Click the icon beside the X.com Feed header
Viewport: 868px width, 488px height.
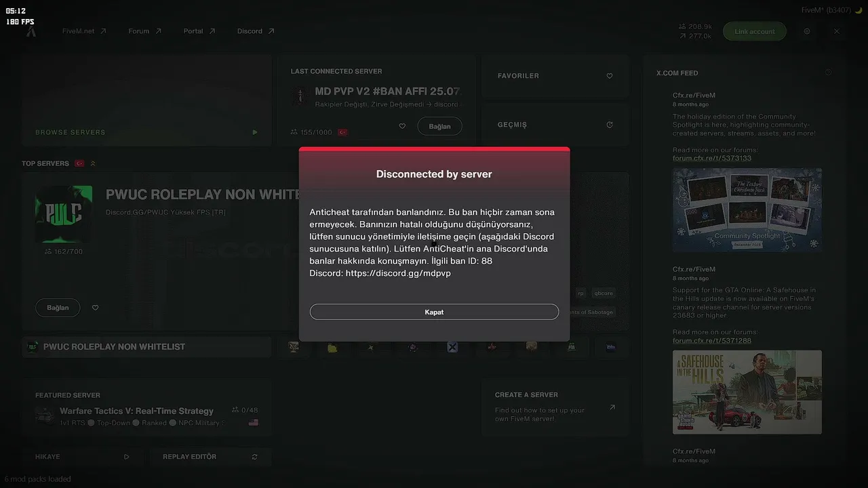coord(829,73)
